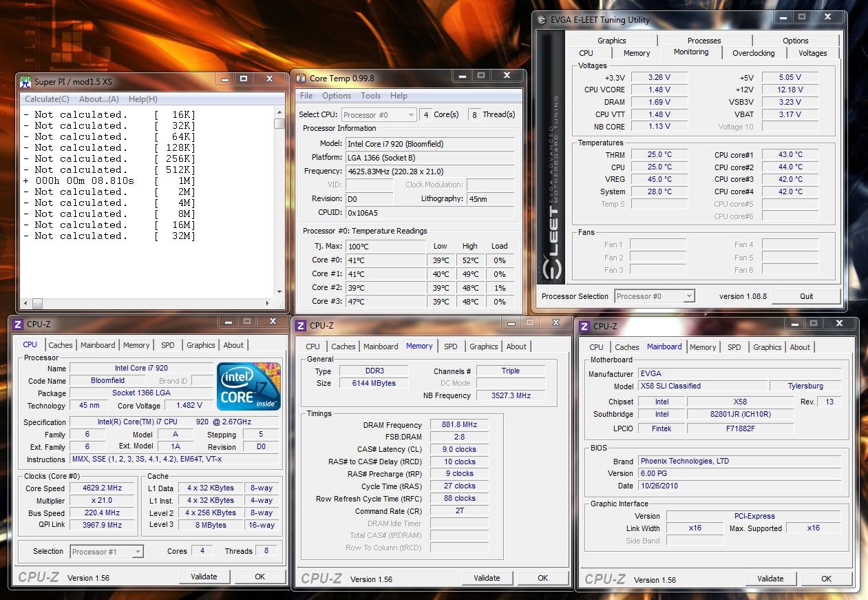Open the Processor Selection dropdown in E-LEET
The image size is (868, 600).
[655, 296]
